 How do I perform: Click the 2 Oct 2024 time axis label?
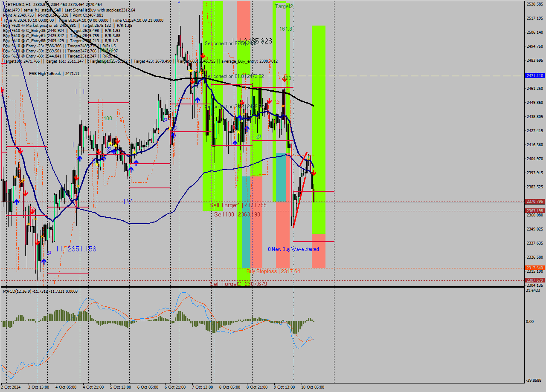point(11,387)
